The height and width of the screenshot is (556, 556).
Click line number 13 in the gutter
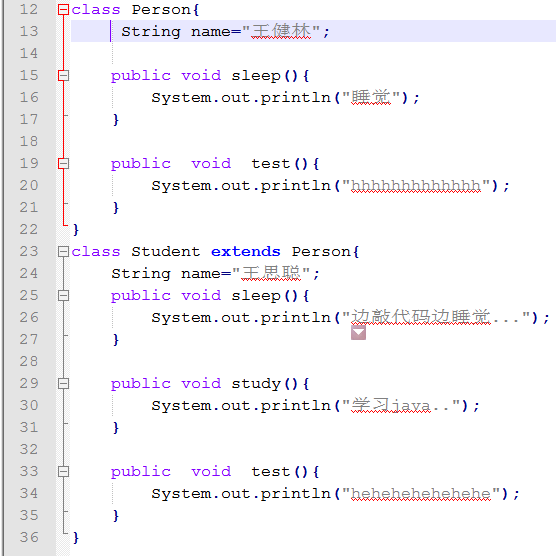coord(29,32)
